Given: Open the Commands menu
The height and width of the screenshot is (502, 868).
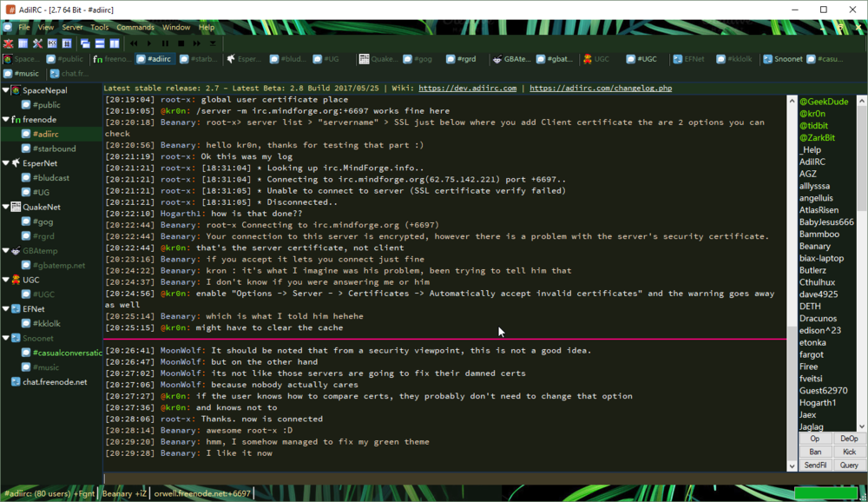Looking at the screenshot, I should click(135, 27).
